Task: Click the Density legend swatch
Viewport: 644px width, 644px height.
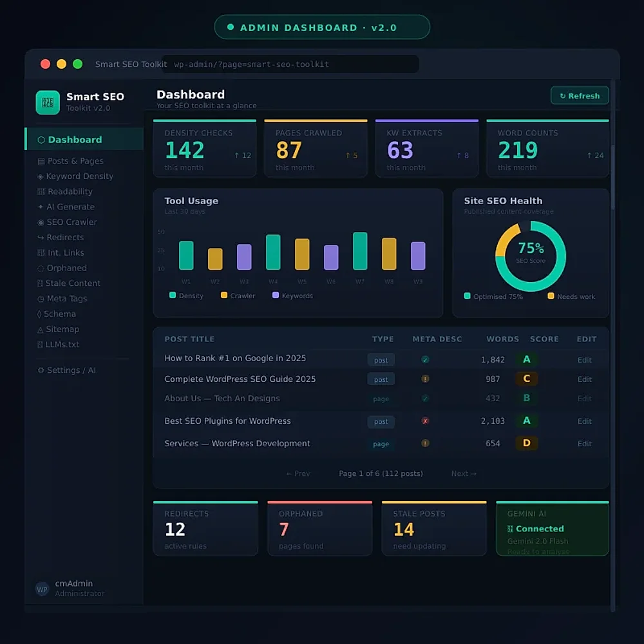Action: point(173,295)
